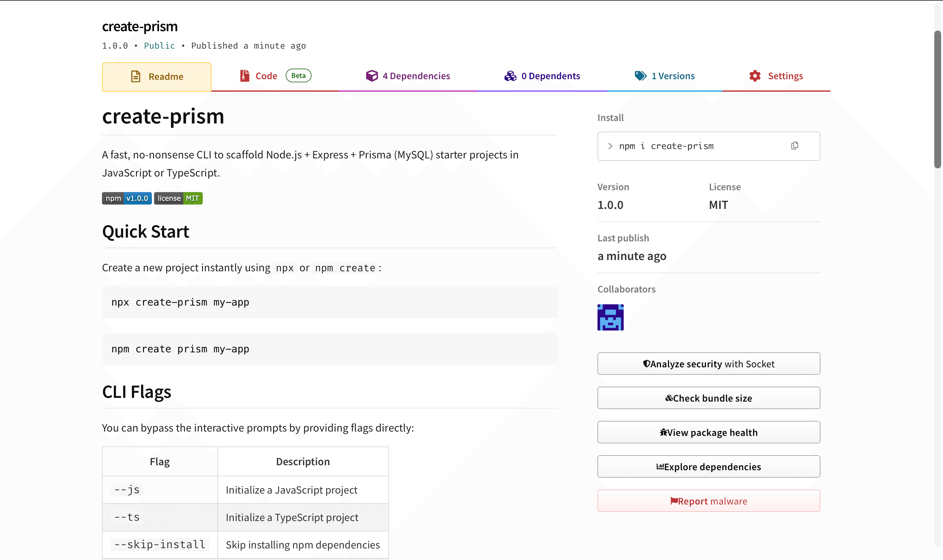Click the license MIT badge
Viewport: 943px width, 560px height.
coord(178,198)
